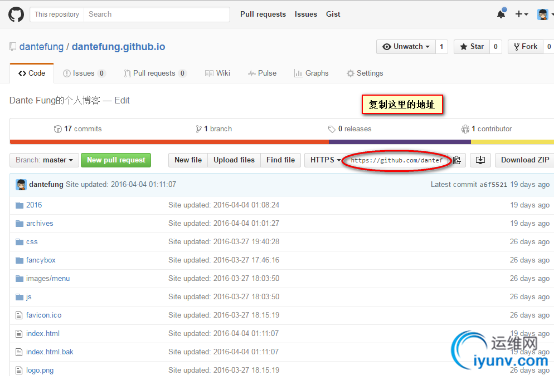Switch to the Wiki tab

pyautogui.click(x=218, y=73)
